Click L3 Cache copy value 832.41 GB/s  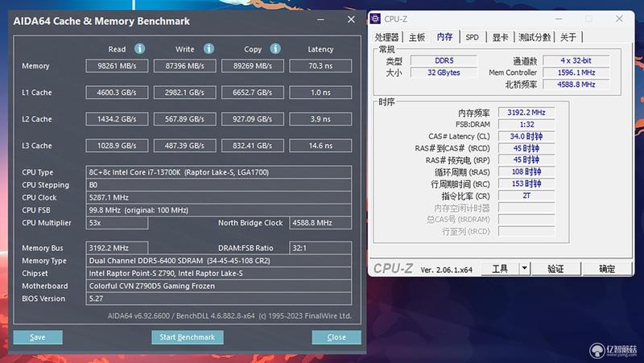[253, 146]
